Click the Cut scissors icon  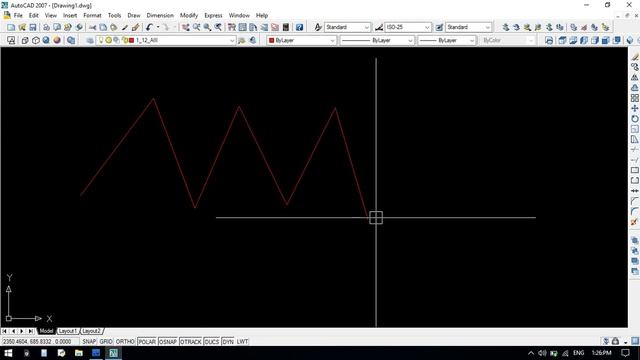coord(93,27)
